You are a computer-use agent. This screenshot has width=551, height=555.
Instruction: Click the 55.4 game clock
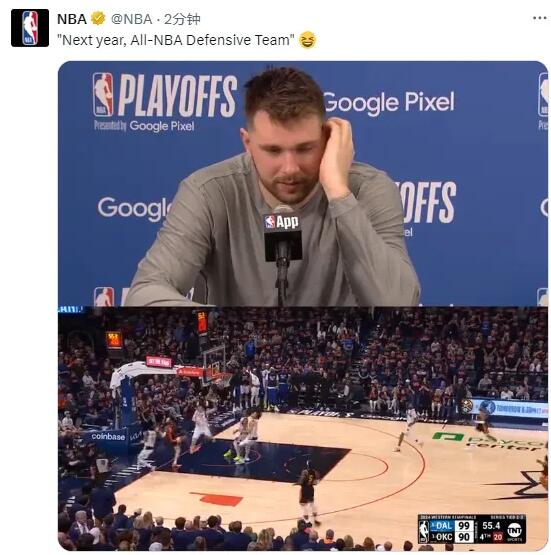click(491, 525)
